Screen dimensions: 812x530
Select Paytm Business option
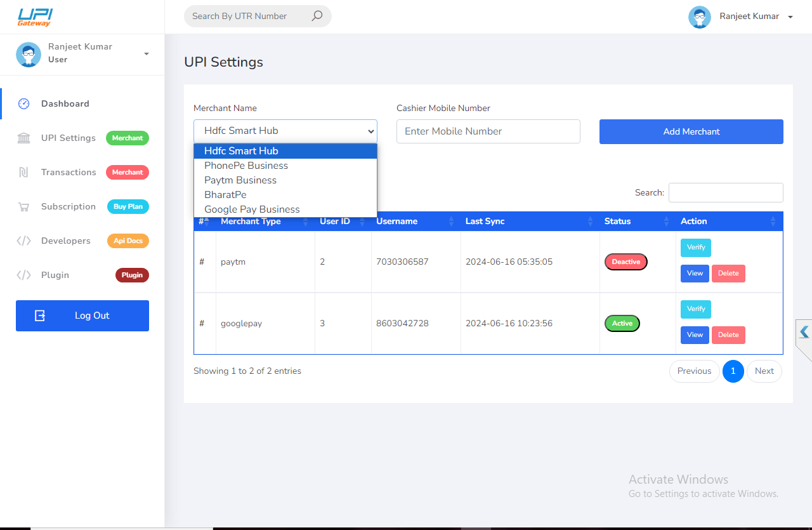tap(285, 180)
